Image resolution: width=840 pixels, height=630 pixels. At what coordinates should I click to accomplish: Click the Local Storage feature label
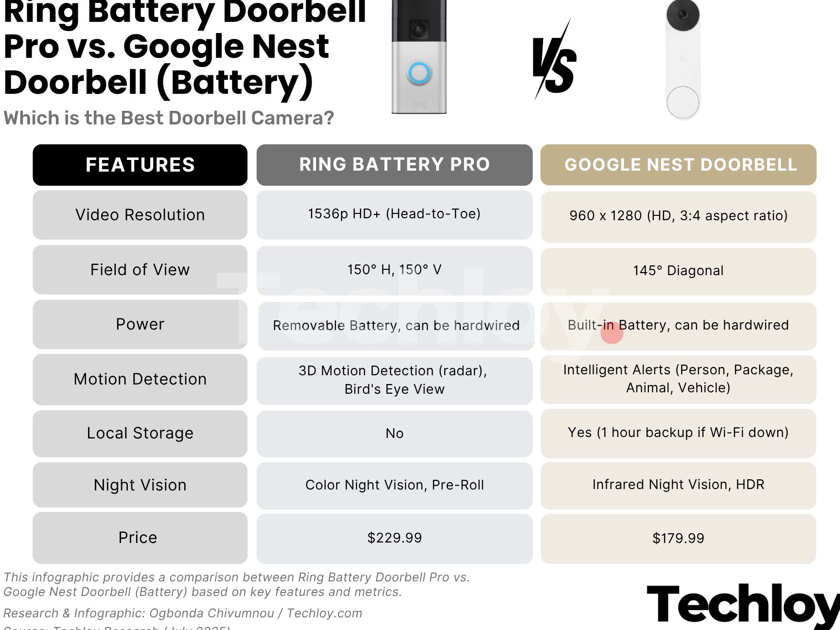pos(140,433)
